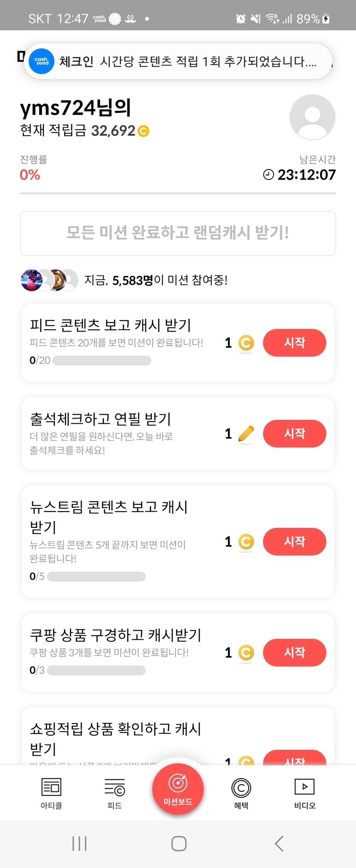
Task: Start the 쿠팡 상품 구경하고 캐시받기 mission
Action: point(294,652)
